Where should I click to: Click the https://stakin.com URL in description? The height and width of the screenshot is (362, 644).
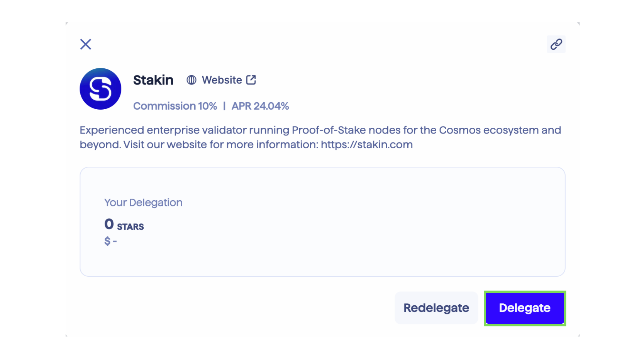point(367,145)
